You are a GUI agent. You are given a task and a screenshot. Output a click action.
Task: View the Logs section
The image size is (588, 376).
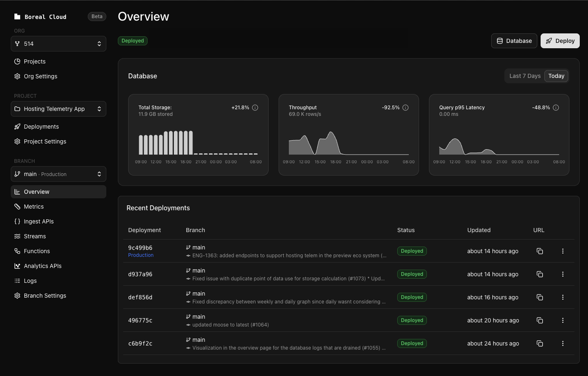click(x=30, y=281)
